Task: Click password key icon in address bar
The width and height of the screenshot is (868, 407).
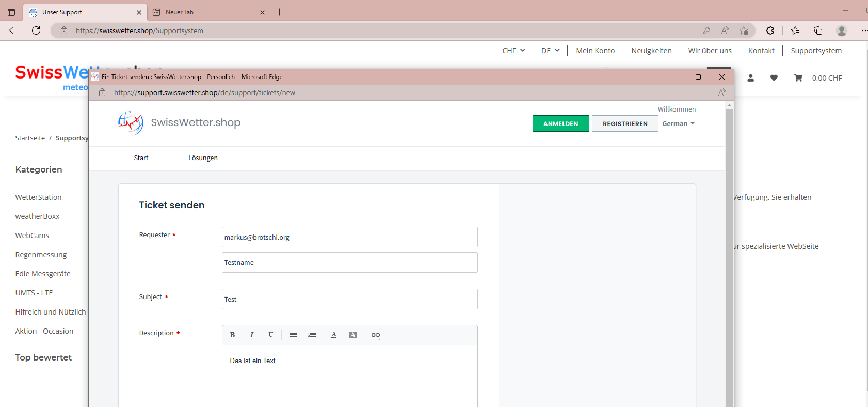Action: 706,30
